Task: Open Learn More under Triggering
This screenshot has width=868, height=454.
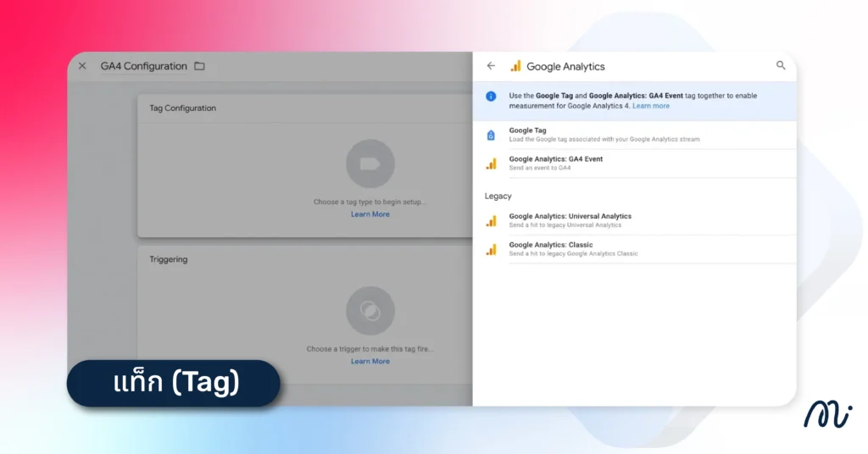Action: coord(370,361)
